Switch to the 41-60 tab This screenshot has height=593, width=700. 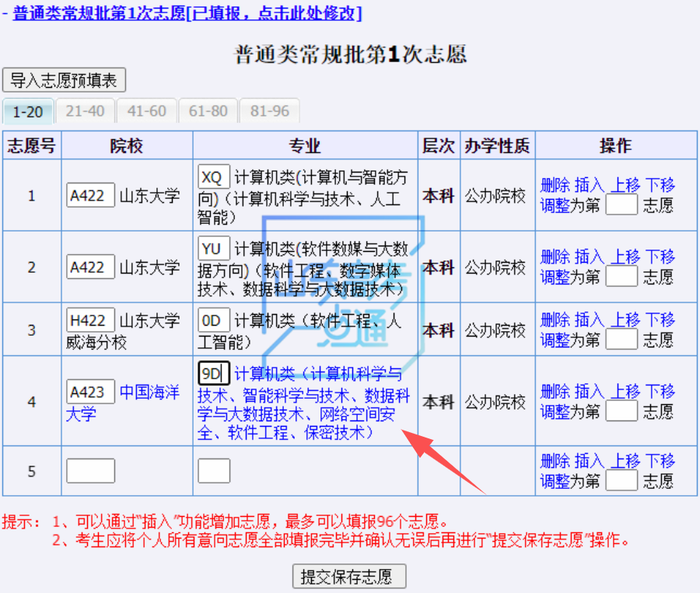pos(146,111)
